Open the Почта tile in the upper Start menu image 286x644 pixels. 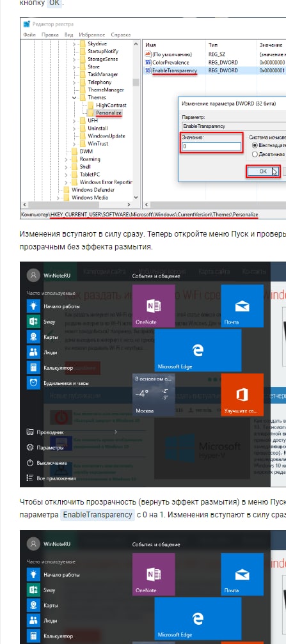(x=242, y=306)
